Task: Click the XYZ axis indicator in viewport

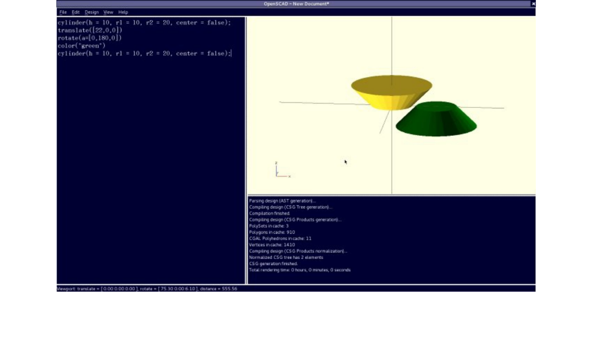Action: coord(283,170)
